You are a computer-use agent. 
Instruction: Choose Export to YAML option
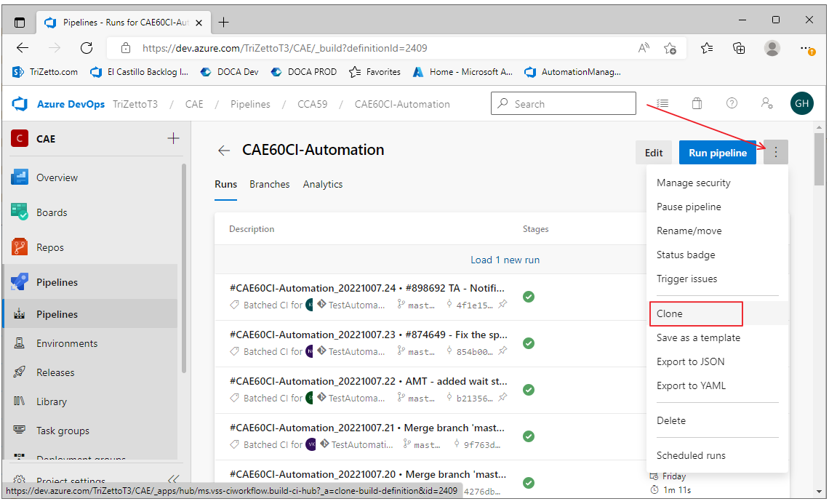(691, 385)
